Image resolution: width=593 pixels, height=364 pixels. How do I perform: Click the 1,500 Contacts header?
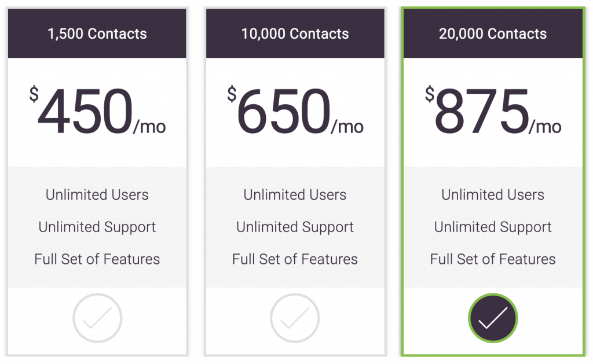click(x=97, y=34)
